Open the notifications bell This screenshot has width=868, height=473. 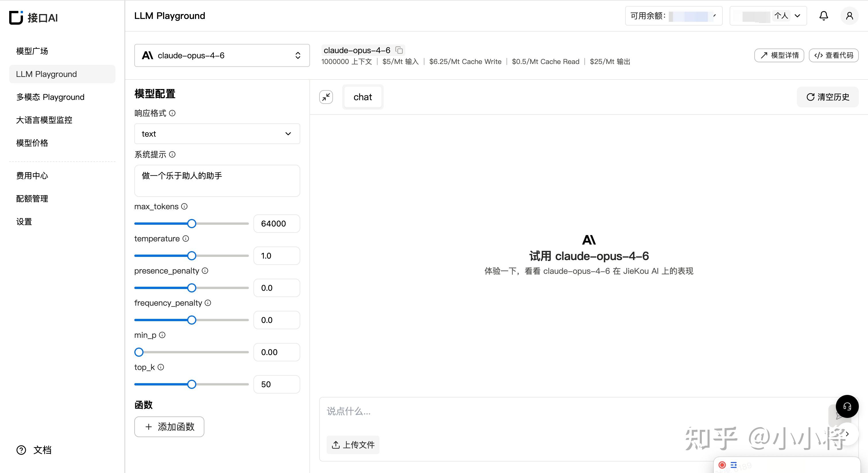tap(824, 16)
